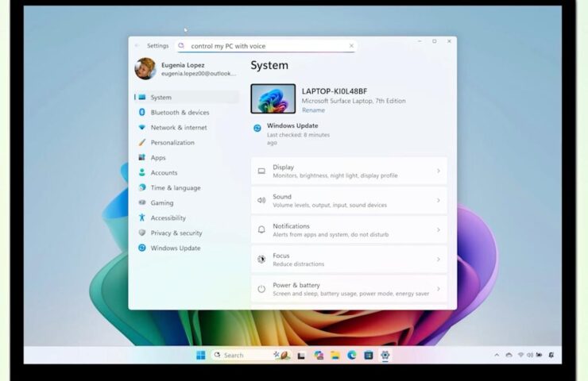Screen dimensions: 588x381
Task: Open the Windows Start menu
Action: (x=200, y=355)
